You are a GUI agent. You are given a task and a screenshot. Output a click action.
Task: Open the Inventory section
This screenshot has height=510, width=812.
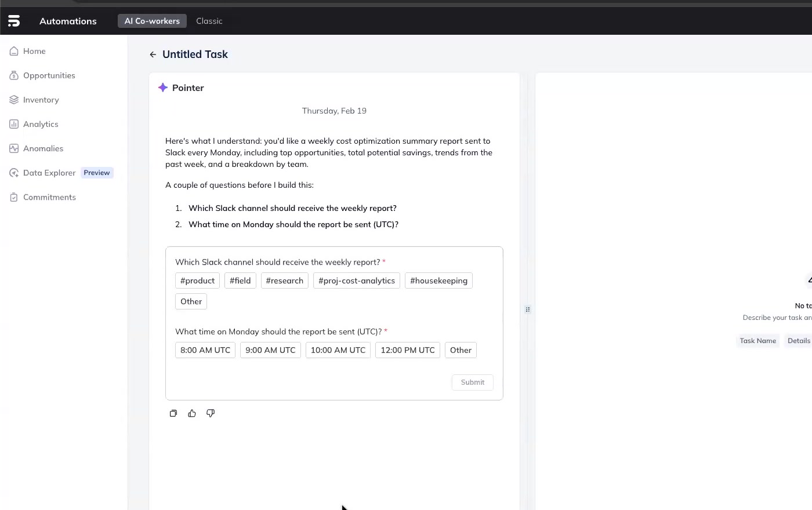tap(41, 100)
